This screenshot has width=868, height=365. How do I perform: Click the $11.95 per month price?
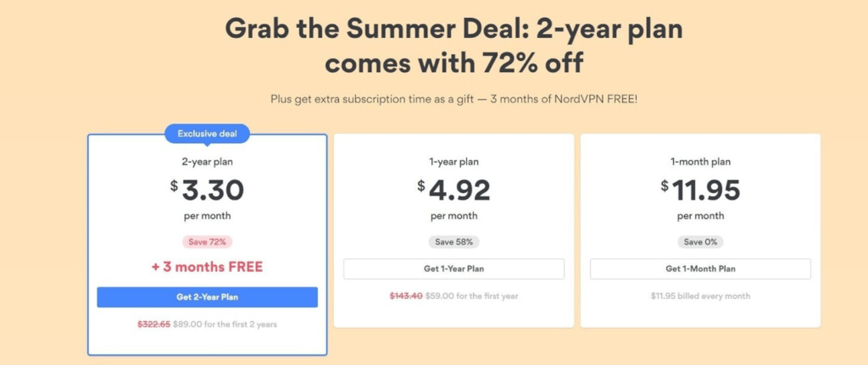(700, 191)
